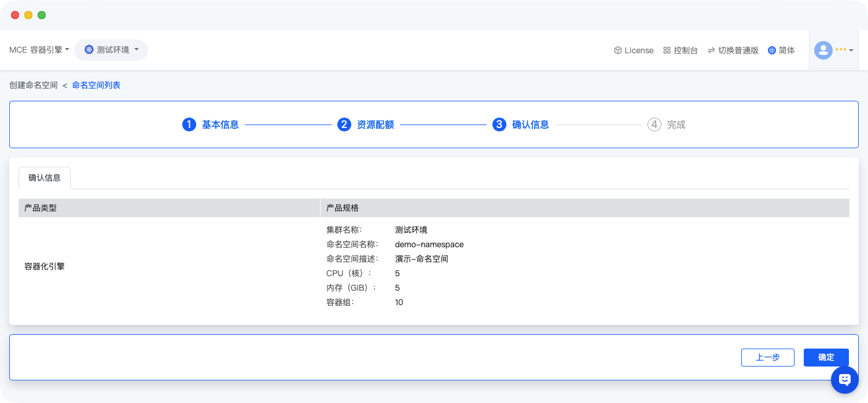
Task: Open the chat support bubble icon
Action: click(844, 380)
